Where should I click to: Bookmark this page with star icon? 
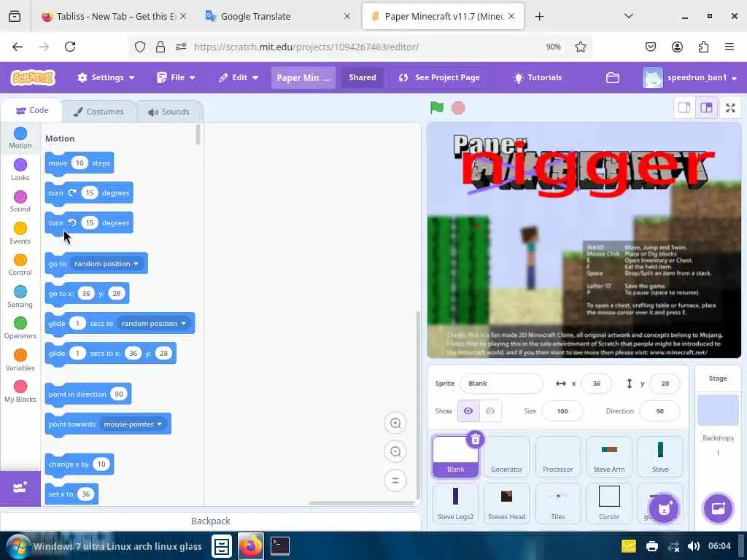click(x=580, y=47)
